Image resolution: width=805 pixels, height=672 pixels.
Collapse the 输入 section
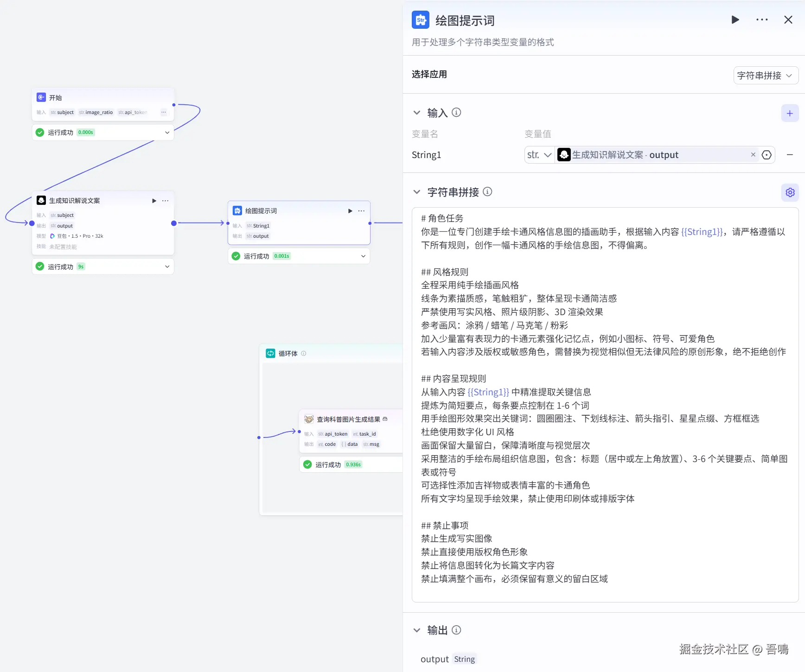[417, 113]
